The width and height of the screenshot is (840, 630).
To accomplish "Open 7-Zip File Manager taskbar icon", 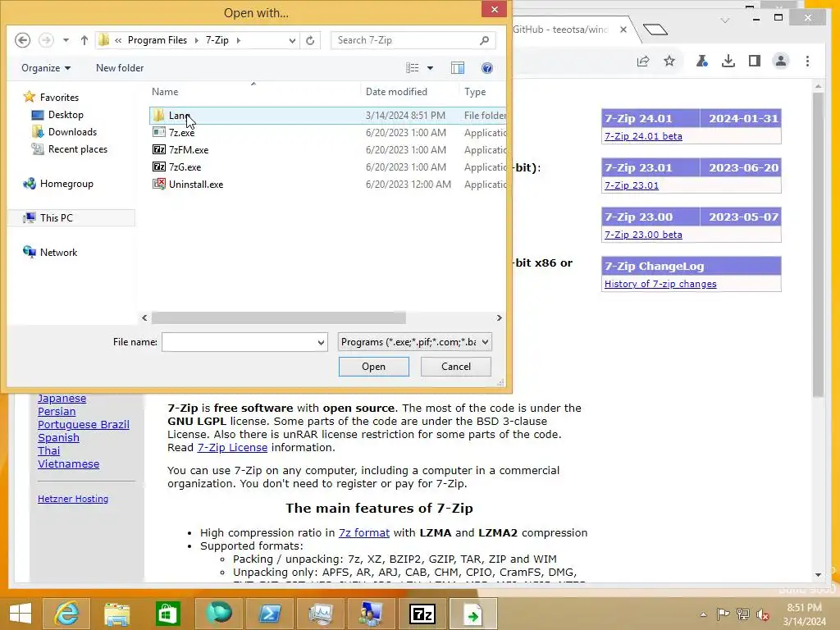I will pos(422,614).
